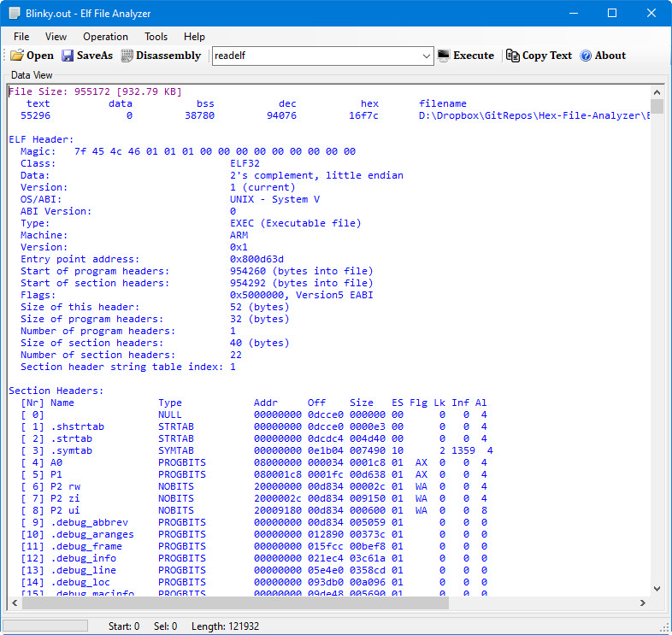Click the SaveAs floppy disk icon
The image size is (672, 635).
68,56
